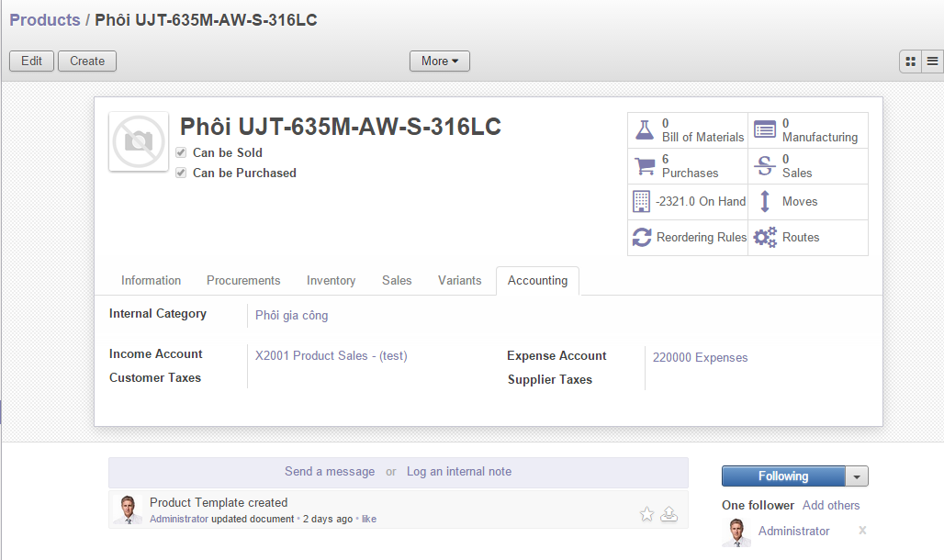Toggle the Can be Purchased checkbox
This screenshot has height=560, width=944.
click(181, 174)
